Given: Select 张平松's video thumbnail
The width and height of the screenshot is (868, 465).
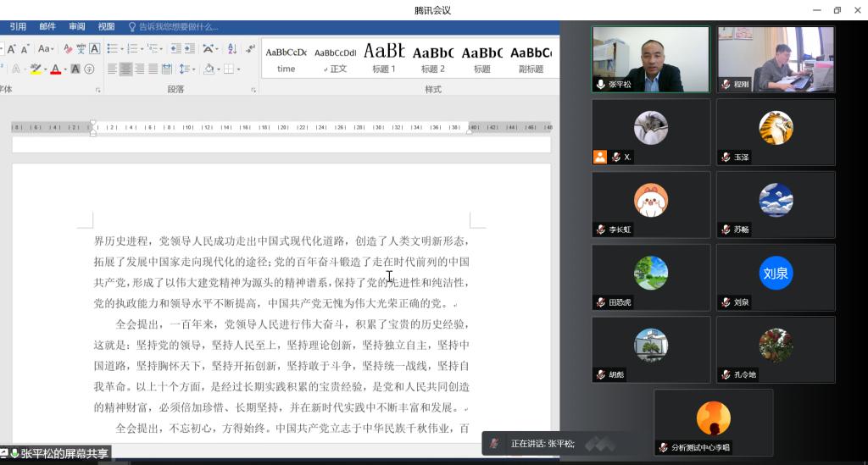Looking at the screenshot, I should [x=650, y=58].
